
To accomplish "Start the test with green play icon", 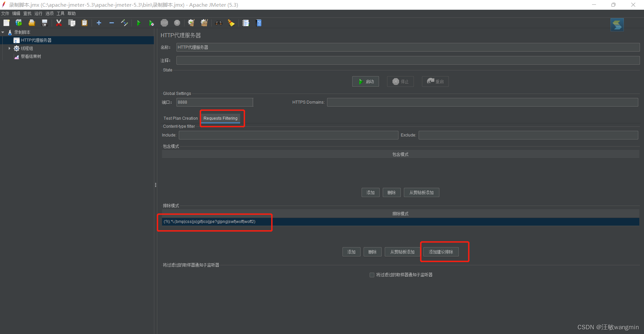I will [x=139, y=23].
